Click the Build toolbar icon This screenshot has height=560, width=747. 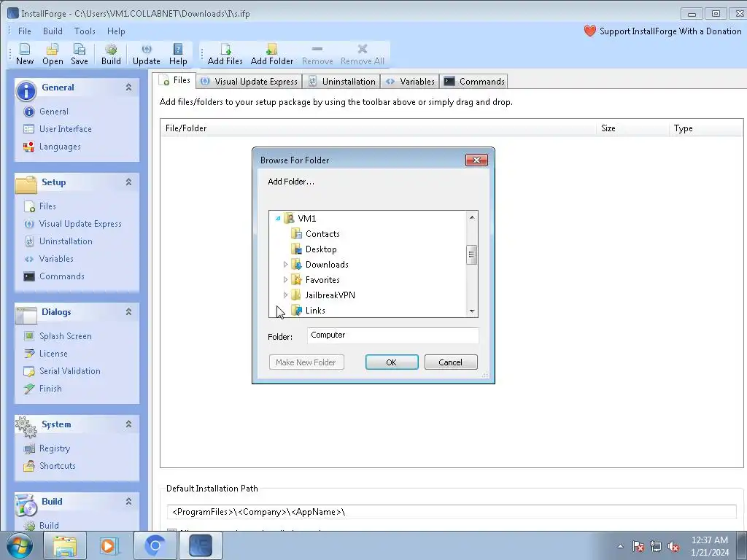point(111,54)
